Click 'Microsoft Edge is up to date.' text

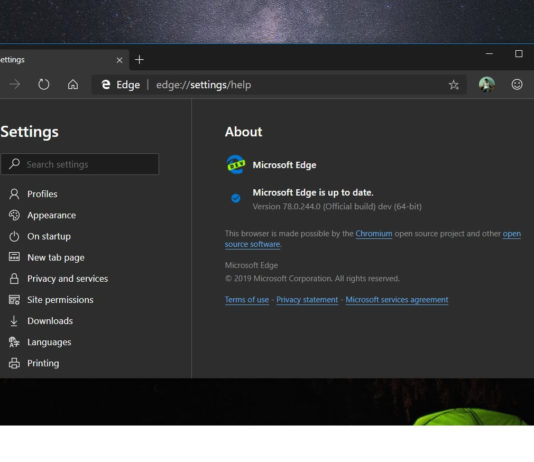[313, 193]
